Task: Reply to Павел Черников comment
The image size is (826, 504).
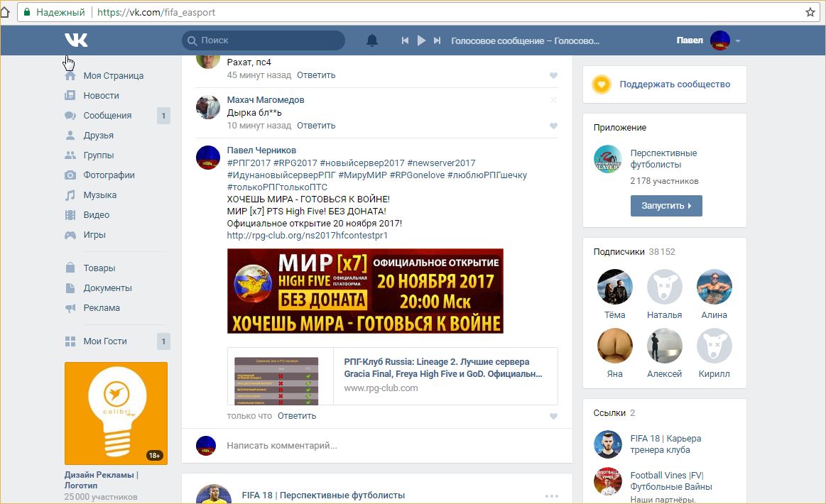Action: click(297, 415)
